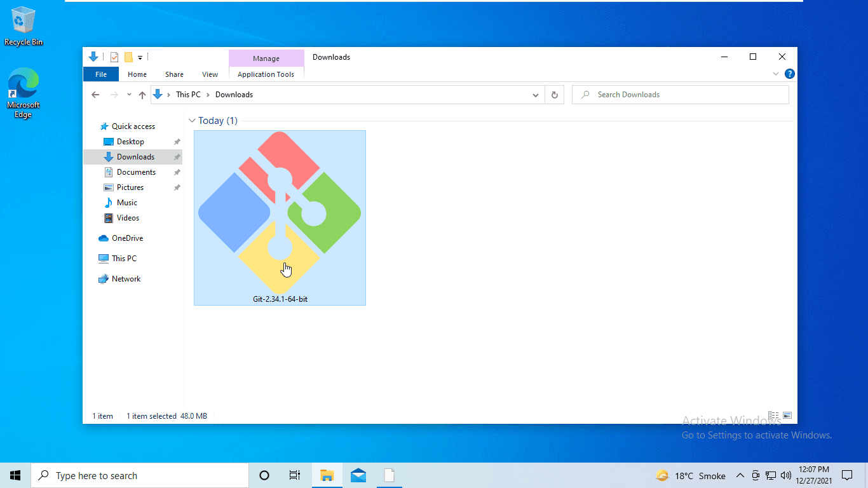Viewport: 868px width, 488px height.
Task: Open Music in the navigation pane
Action: pyautogui.click(x=126, y=203)
